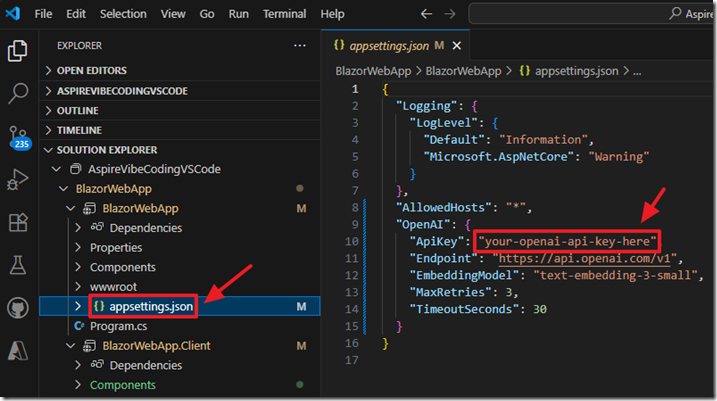
Task: Open the Explorer view in activity bar
Action: pos(17,50)
